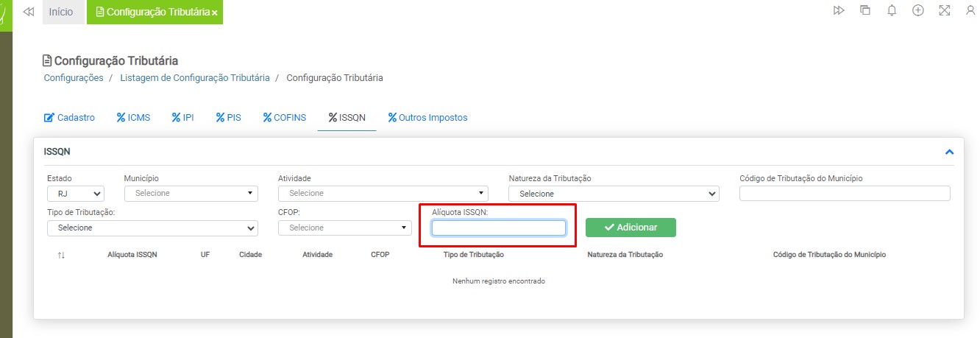
Task: Toggle fullscreen with the expand arrows icon
Action: click(945, 10)
